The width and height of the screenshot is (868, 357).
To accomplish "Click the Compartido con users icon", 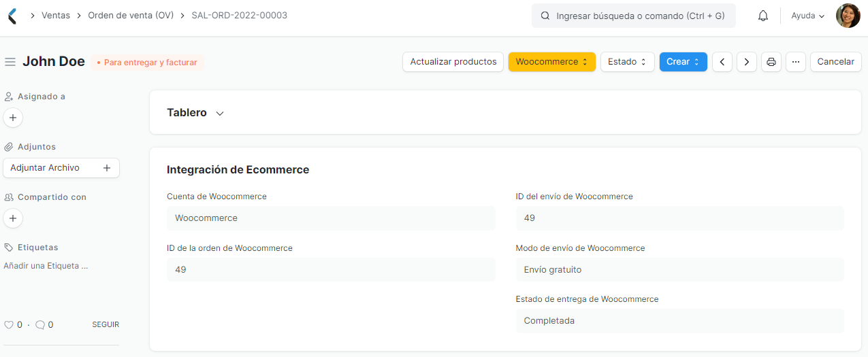I will click(9, 197).
